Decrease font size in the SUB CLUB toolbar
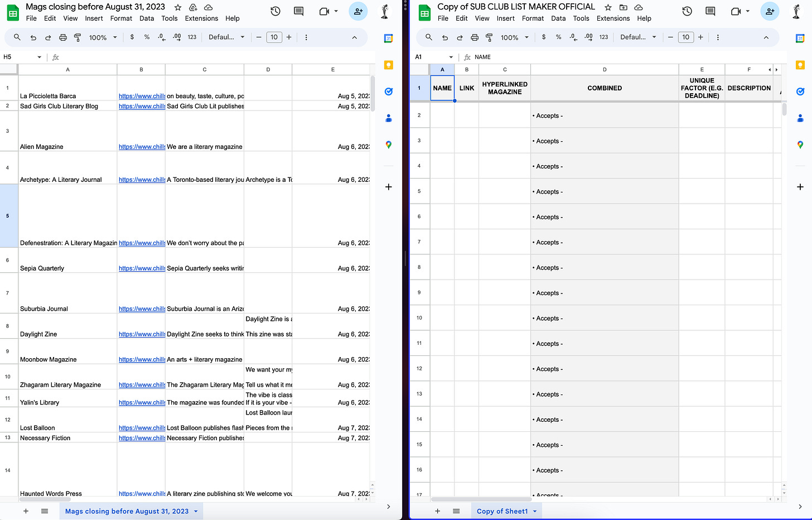Viewport: 812px width, 520px height. 670,37
